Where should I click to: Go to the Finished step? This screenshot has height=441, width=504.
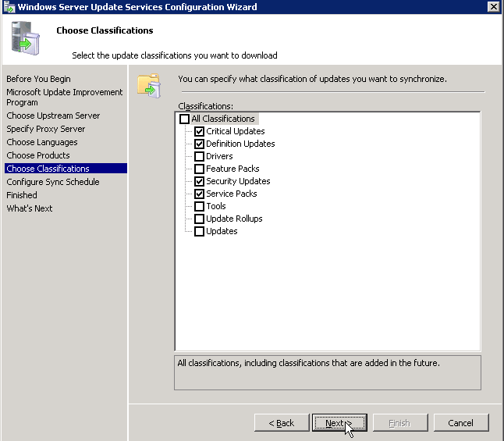pyautogui.click(x=22, y=195)
